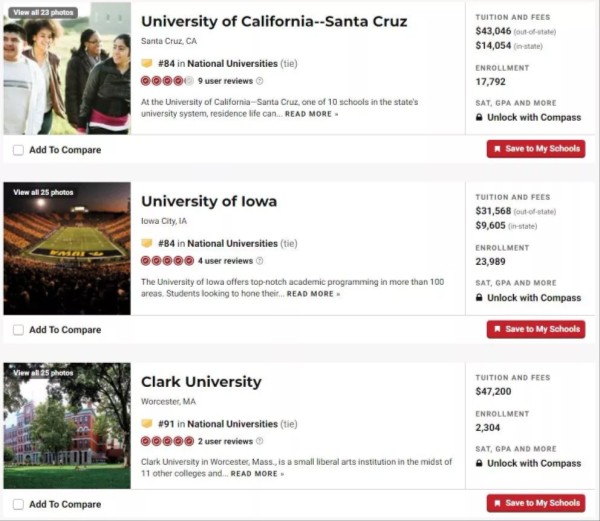Click READ MORE for Clark University description
The width and height of the screenshot is (600, 521).
pos(257,474)
